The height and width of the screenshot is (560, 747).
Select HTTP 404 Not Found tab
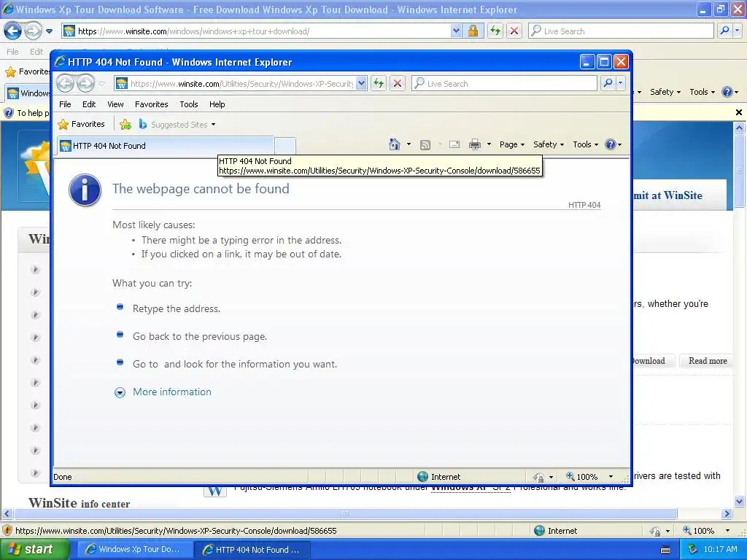point(166,146)
